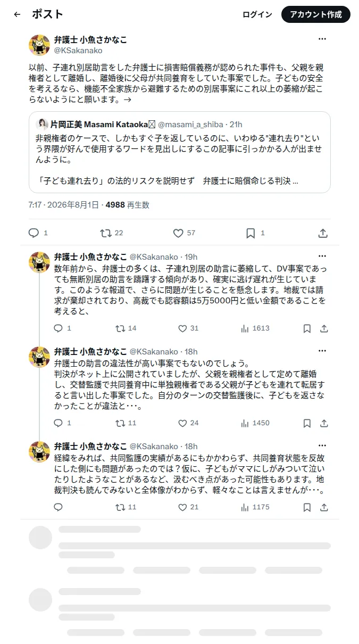Go back using the arrow beside ポスト
Screen dimensions: 359x644
point(17,14)
